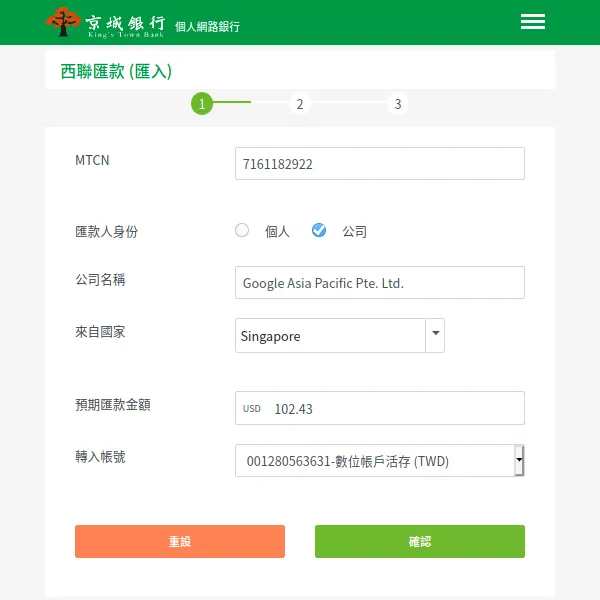The image size is (600, 600).
Task: Click the King's Town Bank tree logo
Action: pyautogui.click(x=63, y=21)
